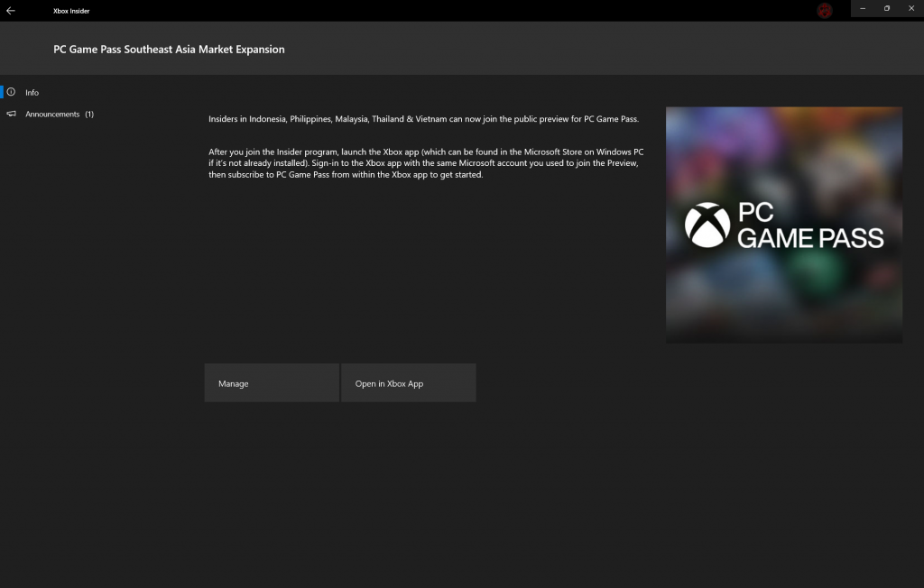924x588 pixels.
Task: Click the sentence listing Insider countries
Action: pos(423,119)
